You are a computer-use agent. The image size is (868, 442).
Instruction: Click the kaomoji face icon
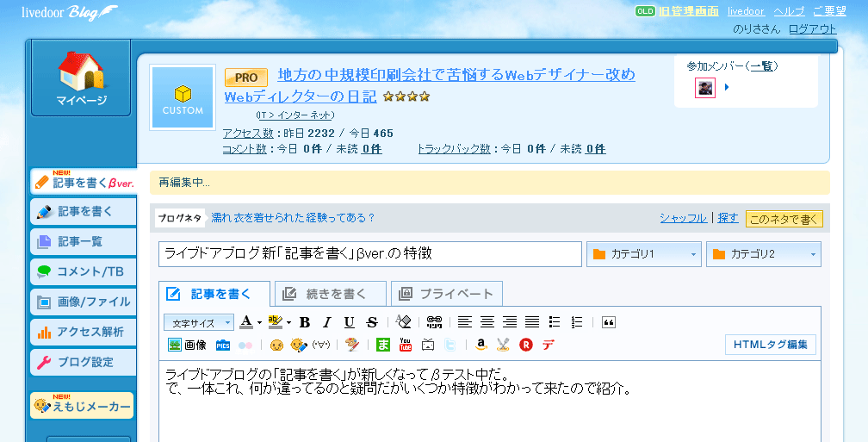[321, 345]
